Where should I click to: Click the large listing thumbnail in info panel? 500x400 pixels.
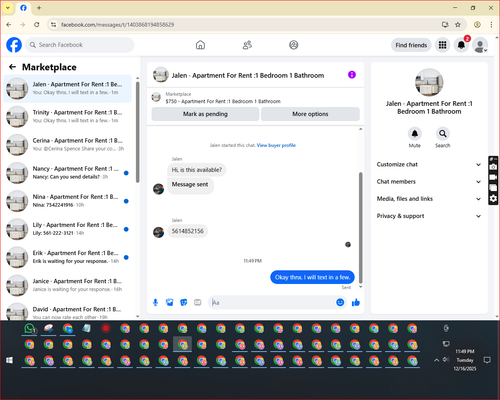429,83
